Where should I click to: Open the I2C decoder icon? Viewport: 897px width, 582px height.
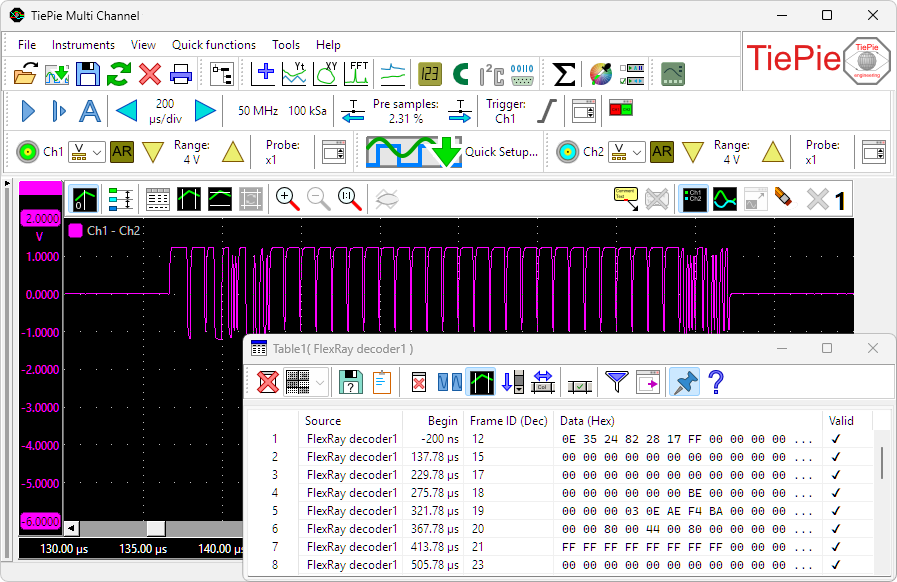pos(491,74)
